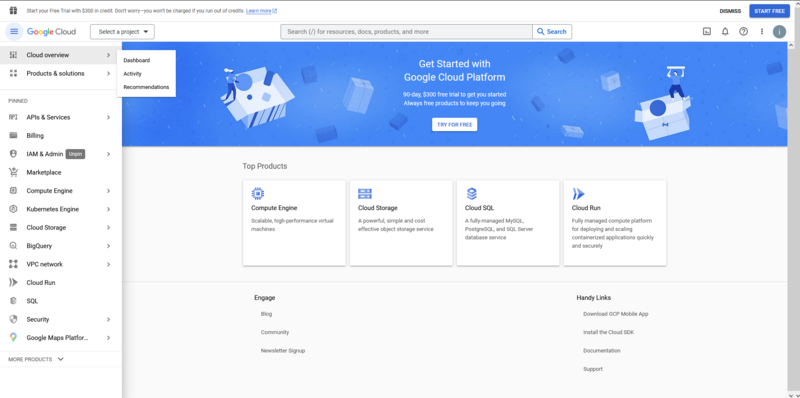Open the Community link
The height and width of the screenshot is (398, 800).
tap(274, 332)
